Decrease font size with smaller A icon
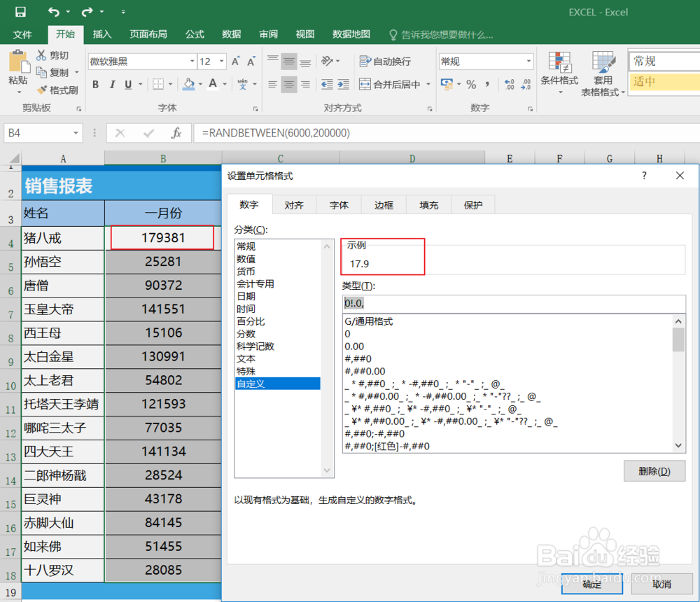This screenshot has width=700, height=602. pyautogui.click(x=251, y=61)
